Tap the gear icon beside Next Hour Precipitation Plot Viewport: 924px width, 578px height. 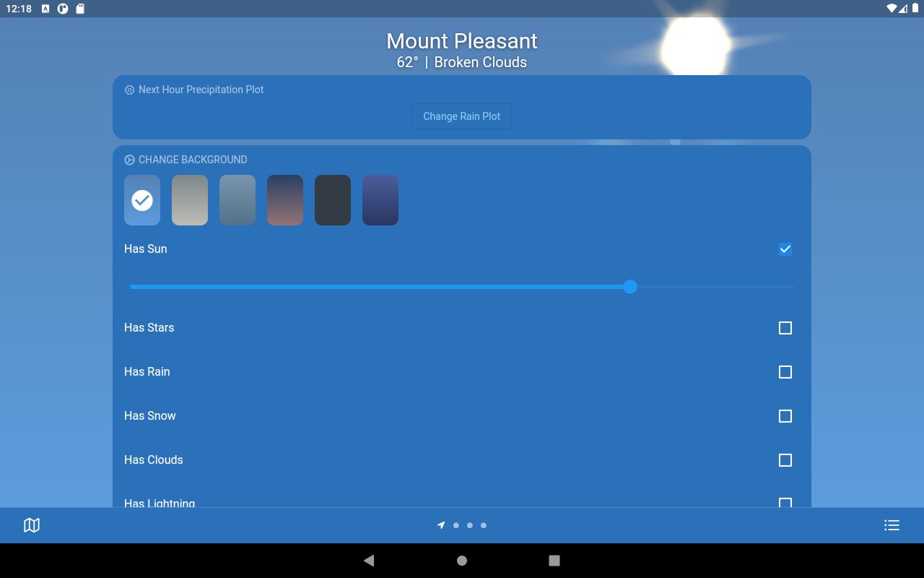[x=129, y=90]
